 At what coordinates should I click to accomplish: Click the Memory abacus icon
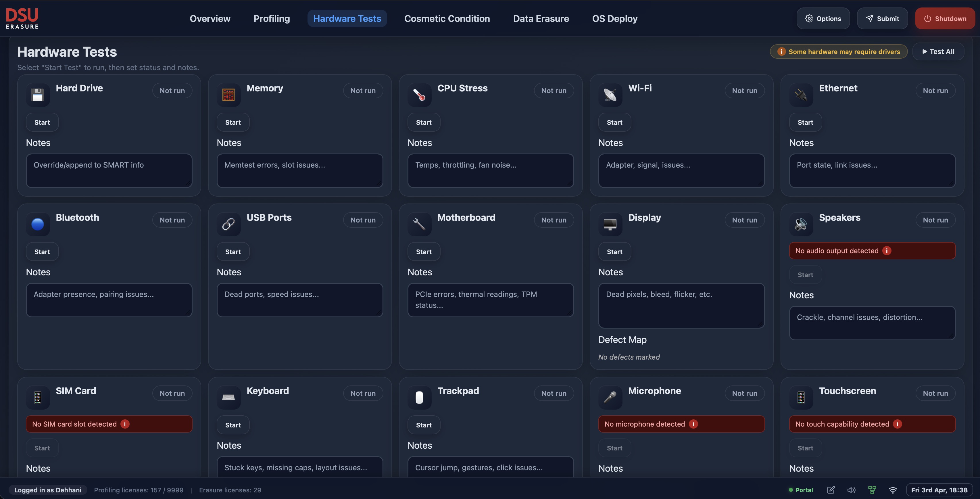[x=228, y=95]
